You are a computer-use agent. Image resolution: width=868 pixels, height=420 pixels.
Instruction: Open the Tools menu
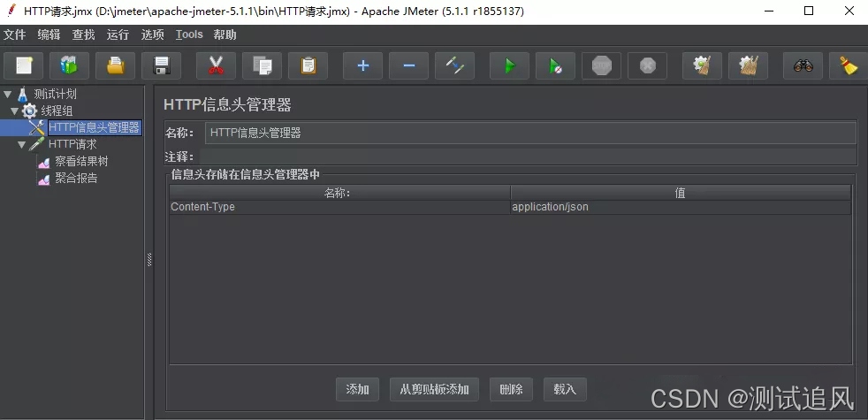pos(189,34)
